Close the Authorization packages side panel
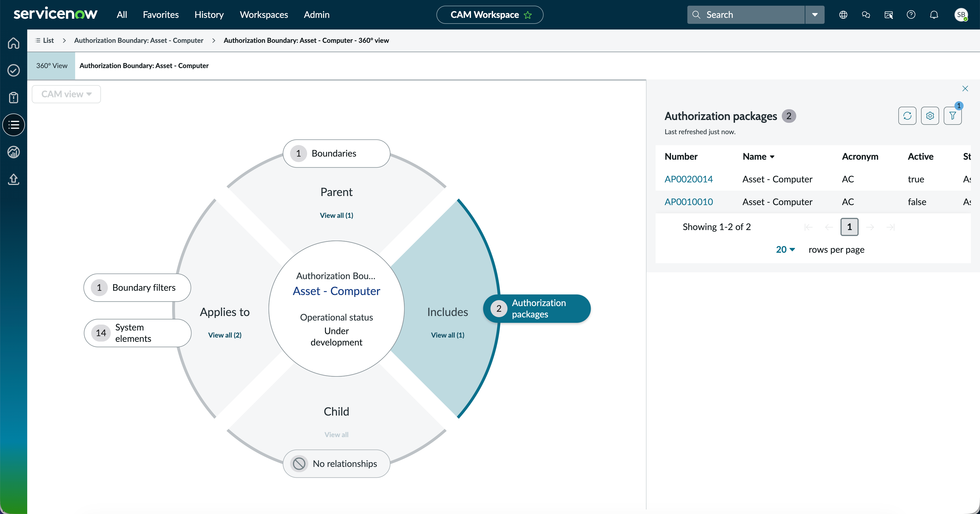The width and height of the screenshot is (980, 514). (965, 89)
